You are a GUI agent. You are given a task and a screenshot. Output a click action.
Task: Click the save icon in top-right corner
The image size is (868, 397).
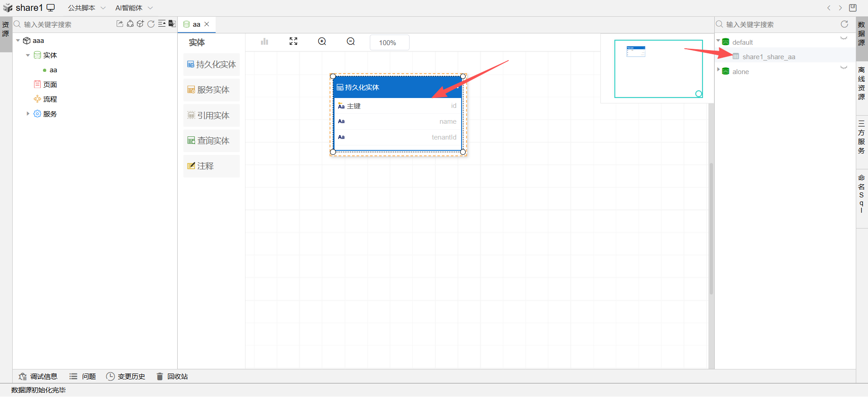click(x=853, y=8)
